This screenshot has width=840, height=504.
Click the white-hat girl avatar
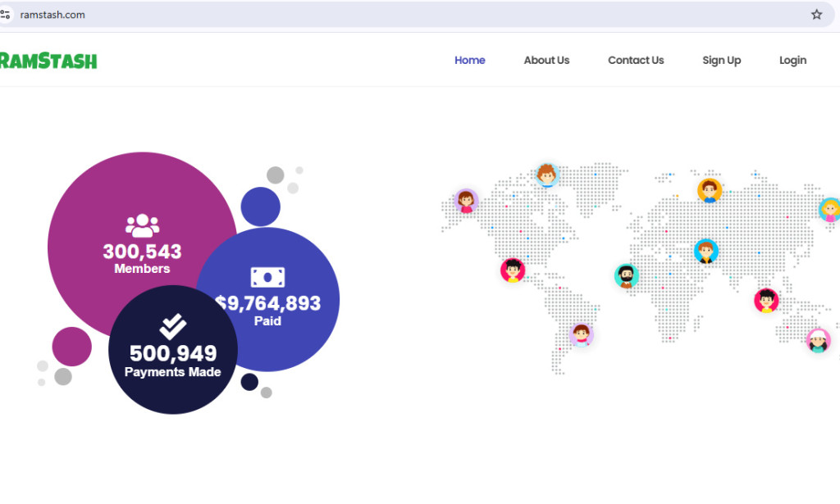pos(818,340)
